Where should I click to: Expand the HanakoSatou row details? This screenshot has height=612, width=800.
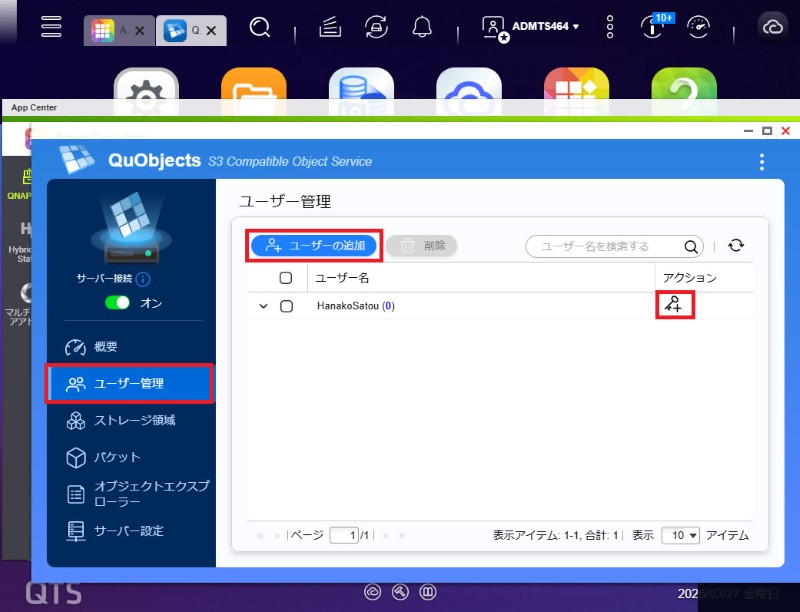click(x=264, y=306)
